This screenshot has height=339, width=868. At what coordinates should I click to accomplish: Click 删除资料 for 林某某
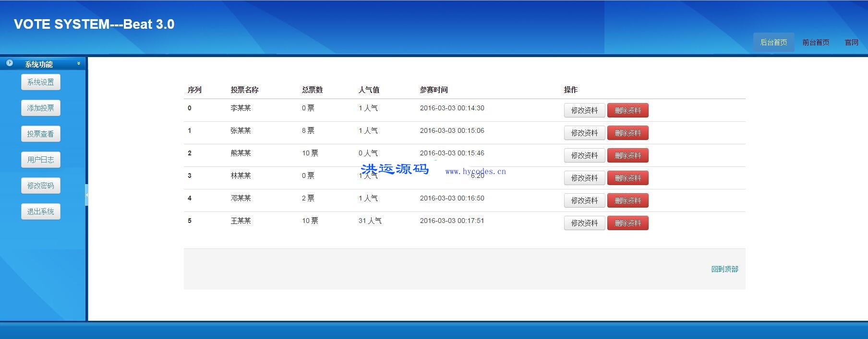click(x=628, y=178)
